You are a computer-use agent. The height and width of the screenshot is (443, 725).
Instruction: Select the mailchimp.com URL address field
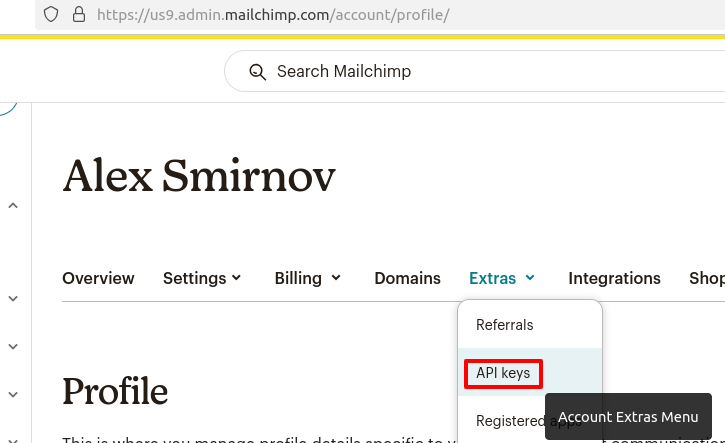coord(273,15)
